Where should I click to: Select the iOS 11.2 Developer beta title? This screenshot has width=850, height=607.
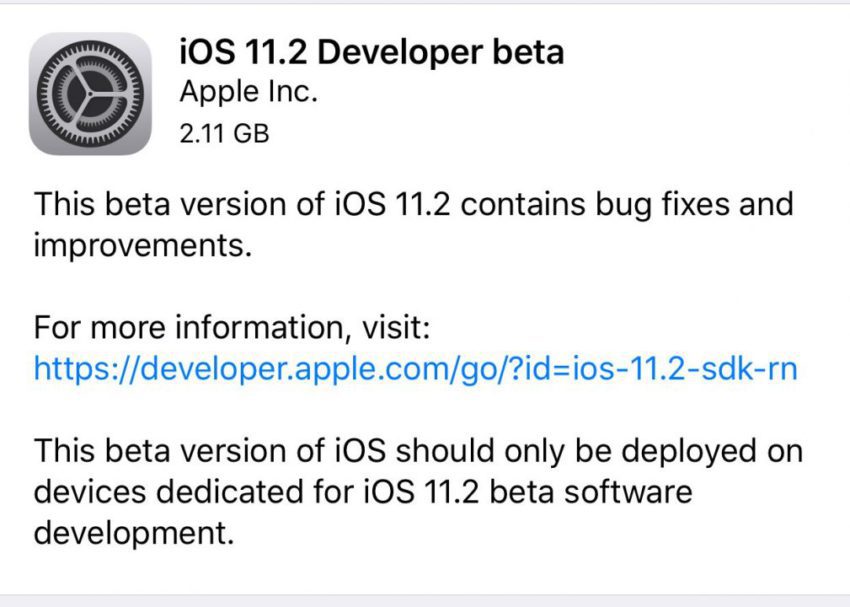tap(370, 53)
